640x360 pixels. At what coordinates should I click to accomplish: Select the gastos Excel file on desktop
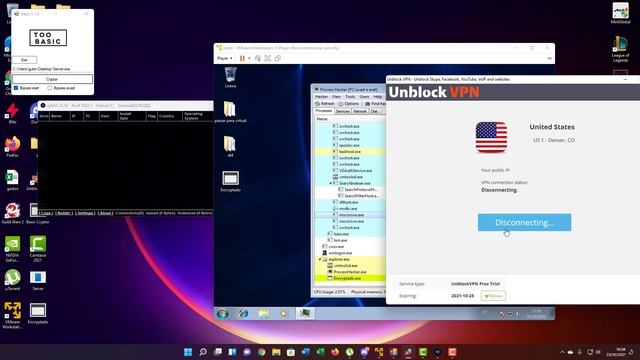pyautogui.click(x=12, y=180)
